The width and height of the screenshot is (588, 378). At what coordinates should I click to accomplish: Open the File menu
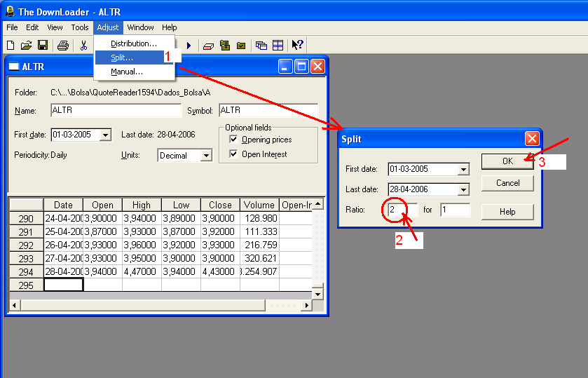point(12,27)
